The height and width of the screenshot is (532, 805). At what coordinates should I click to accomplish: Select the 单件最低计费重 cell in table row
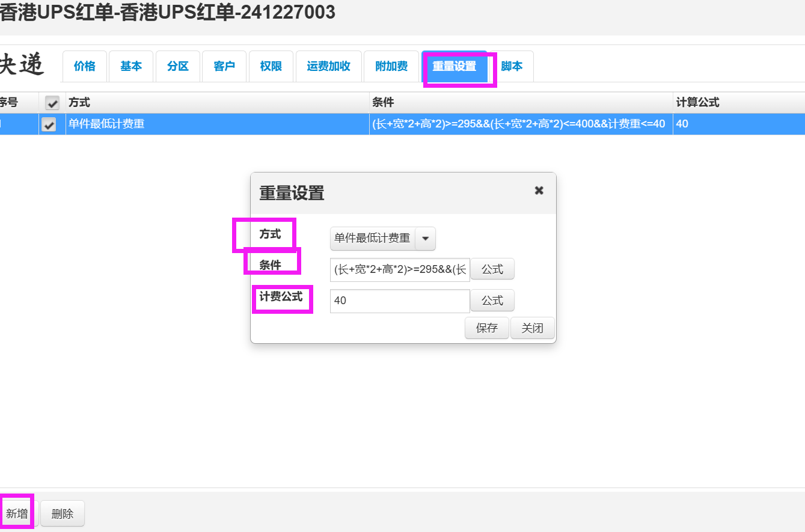(218, 124)
